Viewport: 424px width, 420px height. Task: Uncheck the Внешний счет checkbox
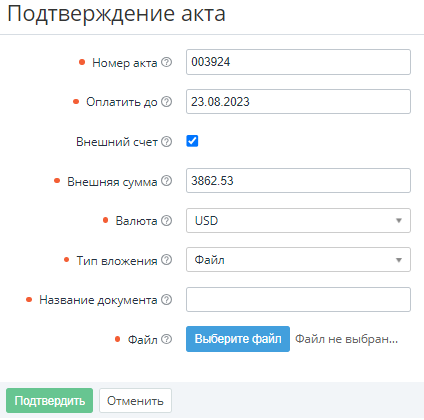pos(192,141)
